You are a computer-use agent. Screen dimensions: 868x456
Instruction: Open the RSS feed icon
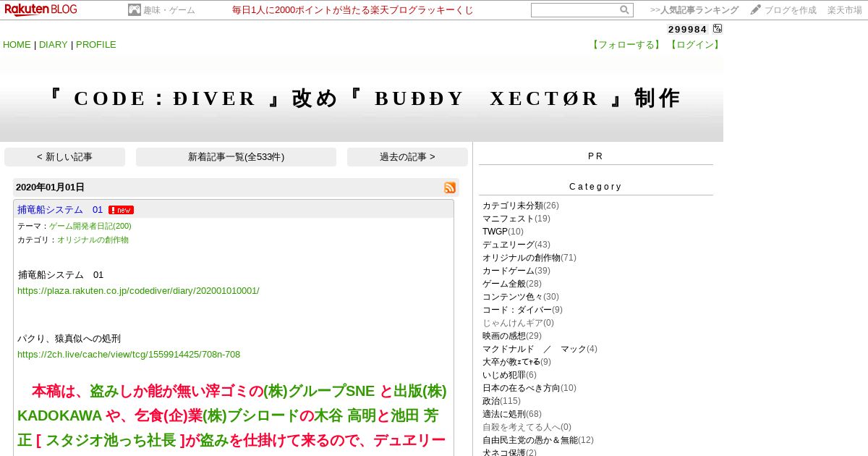point(450,187)
